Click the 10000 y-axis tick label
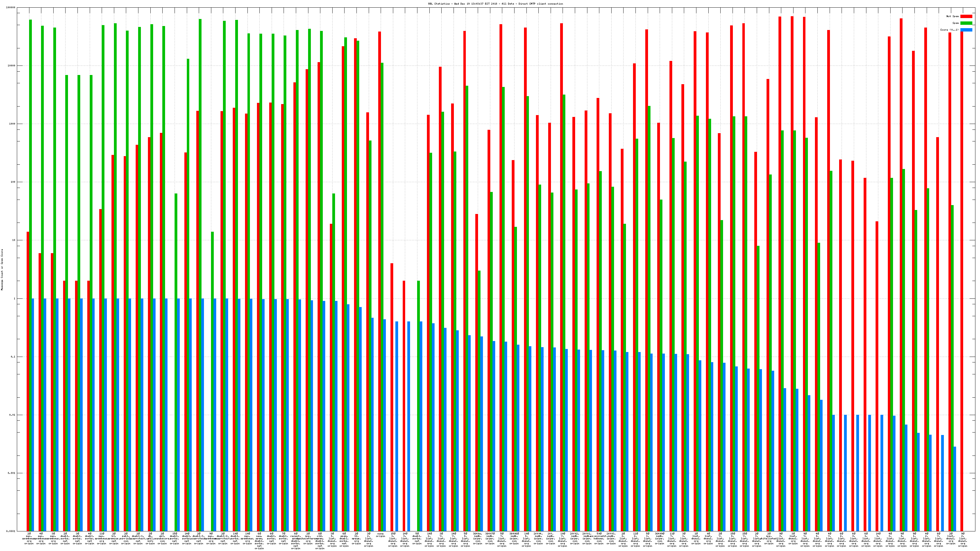This screenshot has width=980, height=551. 12,66
